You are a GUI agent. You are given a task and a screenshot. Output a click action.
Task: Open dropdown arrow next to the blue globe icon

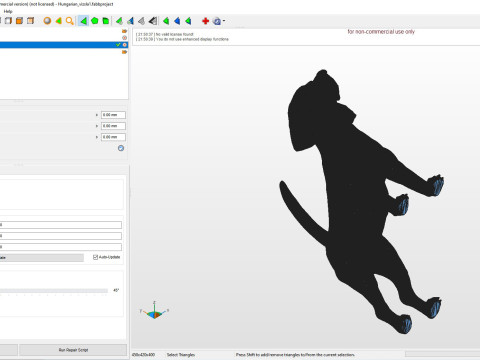[x=224, y=21]
